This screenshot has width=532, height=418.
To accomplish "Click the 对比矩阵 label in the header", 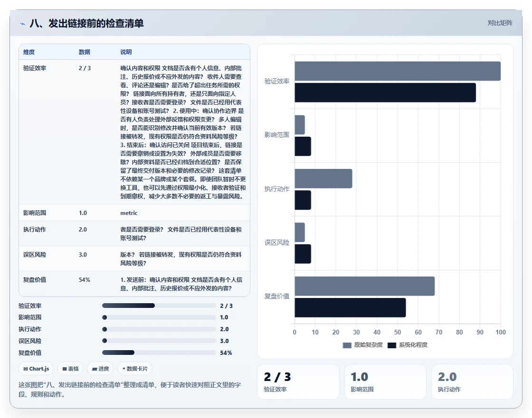I will click(500, 23).
